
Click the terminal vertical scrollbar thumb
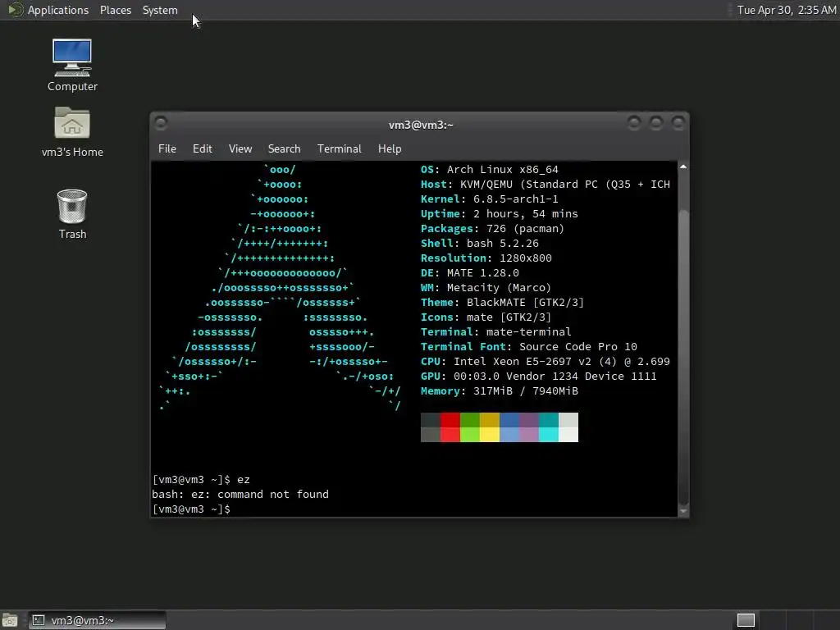[x=683, y=356]
